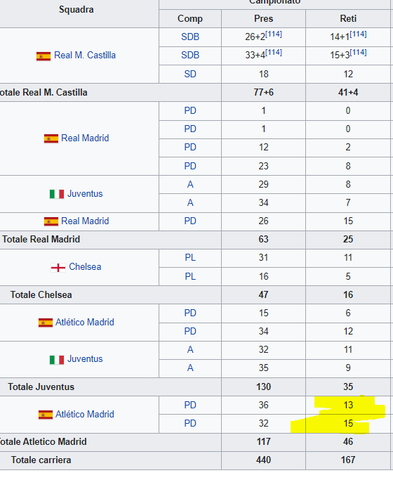Click the first SDB competition link

point(190,37)
